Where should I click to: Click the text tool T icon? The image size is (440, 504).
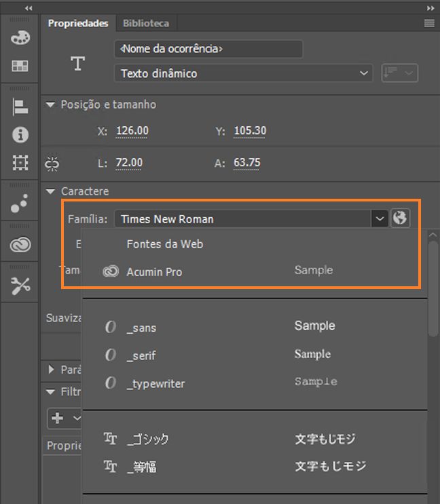tap(78, 63)
